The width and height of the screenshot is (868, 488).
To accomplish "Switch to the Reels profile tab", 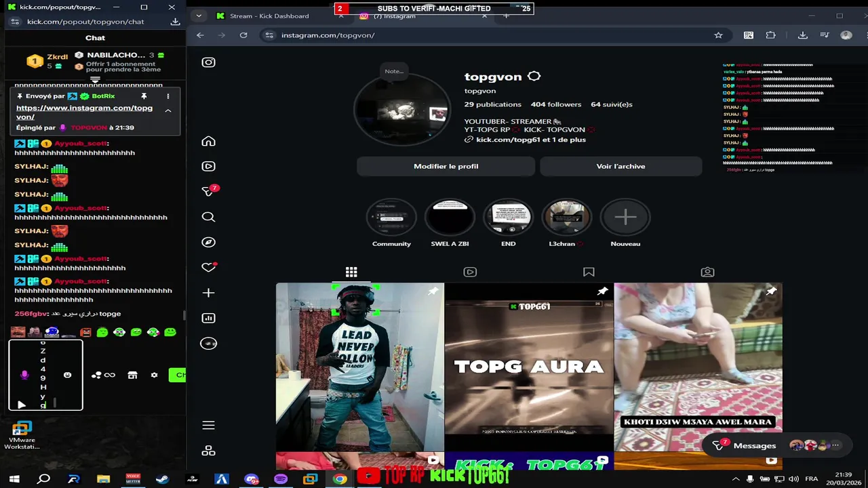I will pos(470,272).
